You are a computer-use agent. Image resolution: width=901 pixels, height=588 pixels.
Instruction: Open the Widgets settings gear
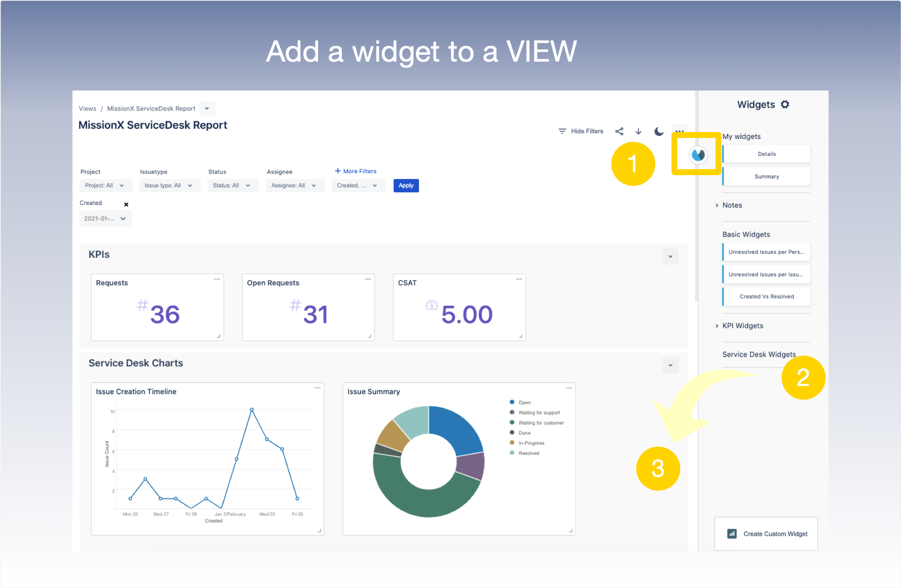(785, 104)
